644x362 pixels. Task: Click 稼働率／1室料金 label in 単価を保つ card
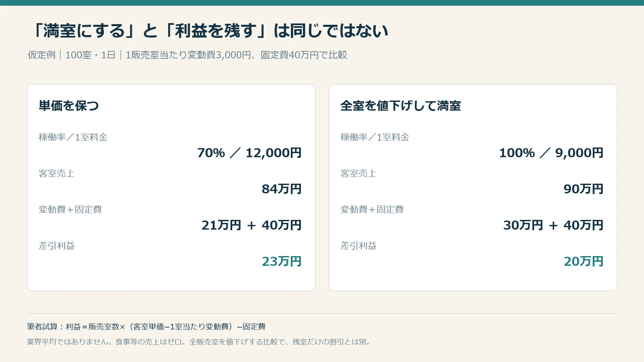(73, 137)
